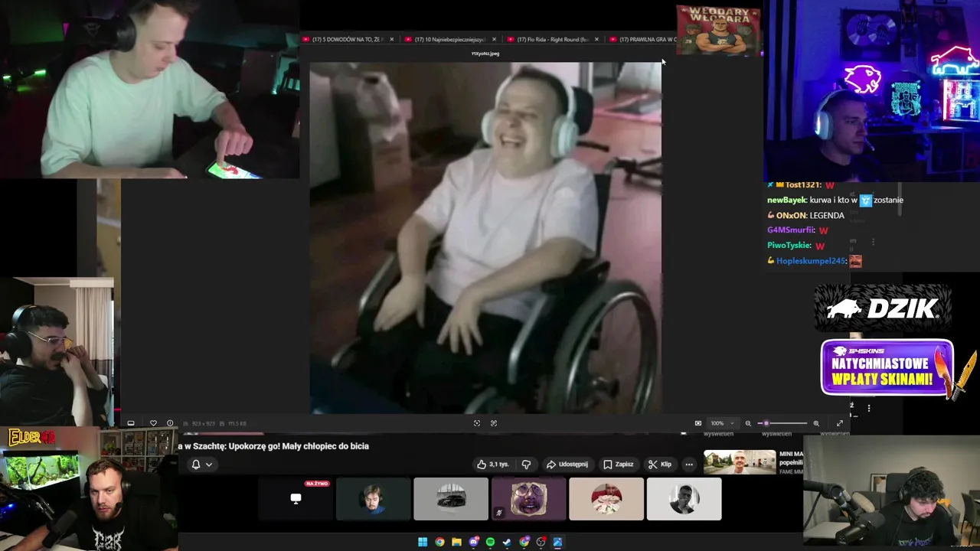The width and height of the screenshot is (980, 551).
Task: Enter fullscreen with the expand arrows icon
Action: tap(840, 423)
